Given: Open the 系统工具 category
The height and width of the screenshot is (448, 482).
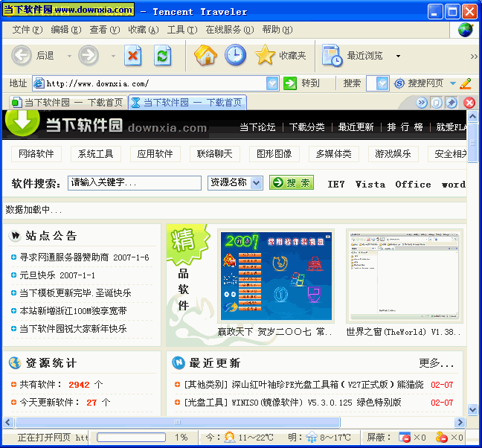Looking at the screenshot, I should tap(96, 154).
